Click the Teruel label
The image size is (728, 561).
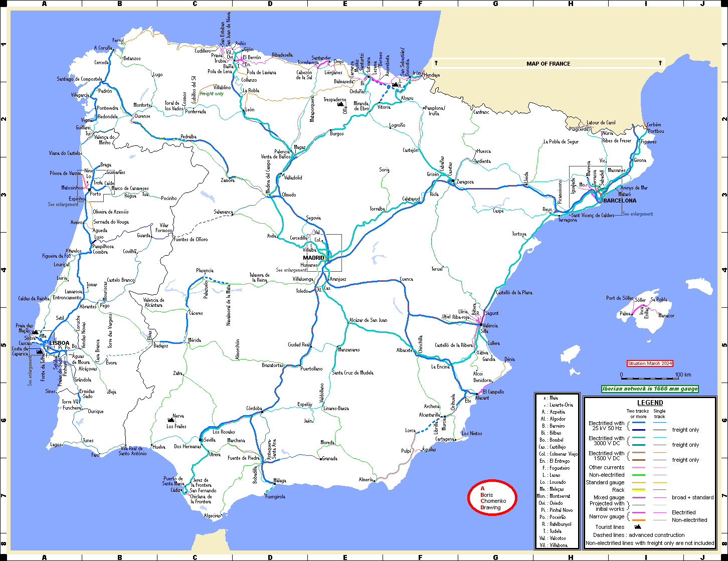[x=437, y=269]
